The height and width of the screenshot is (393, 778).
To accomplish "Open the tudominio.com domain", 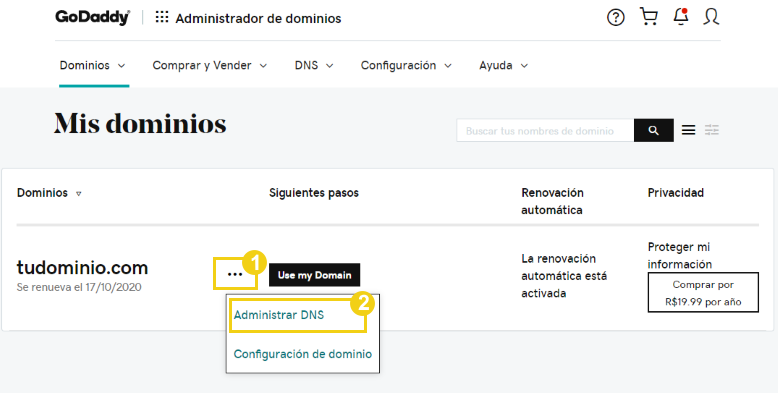I will point(82,267).
